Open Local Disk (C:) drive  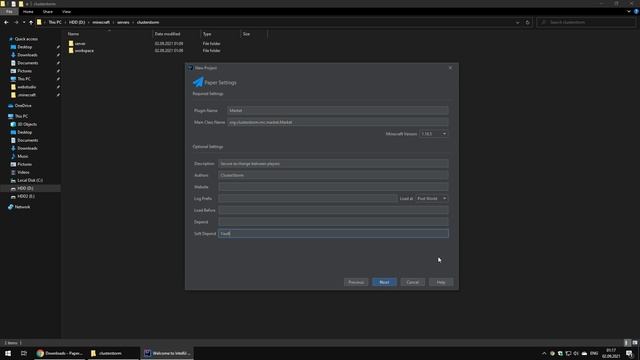30,180
